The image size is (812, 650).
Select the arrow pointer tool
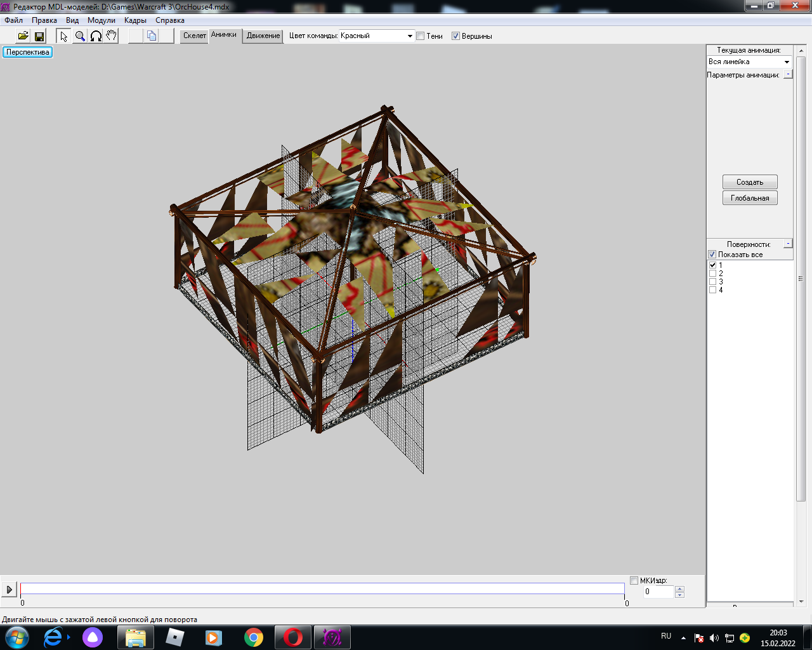coord(64,36)
